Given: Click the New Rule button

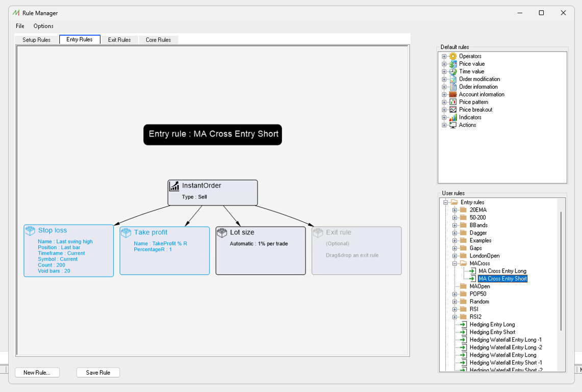Looking at the screenshot, I should tap(37, 373).
